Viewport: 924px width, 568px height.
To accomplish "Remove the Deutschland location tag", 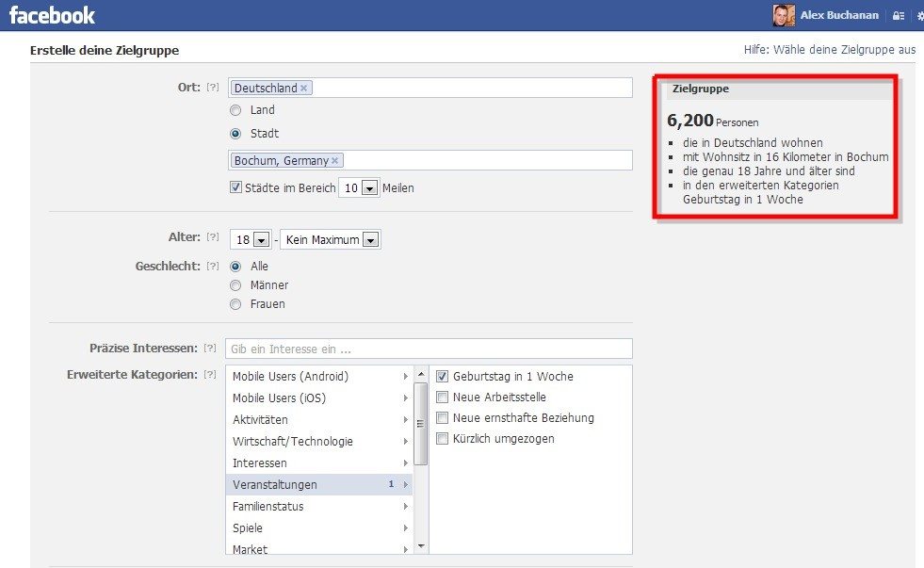I will point(304,89).
